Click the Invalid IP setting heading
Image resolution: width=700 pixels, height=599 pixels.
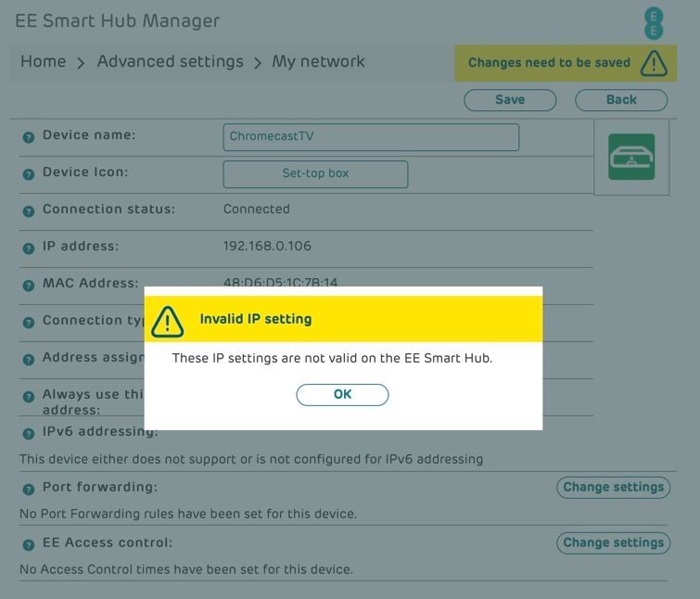click(x=256, y=319)
